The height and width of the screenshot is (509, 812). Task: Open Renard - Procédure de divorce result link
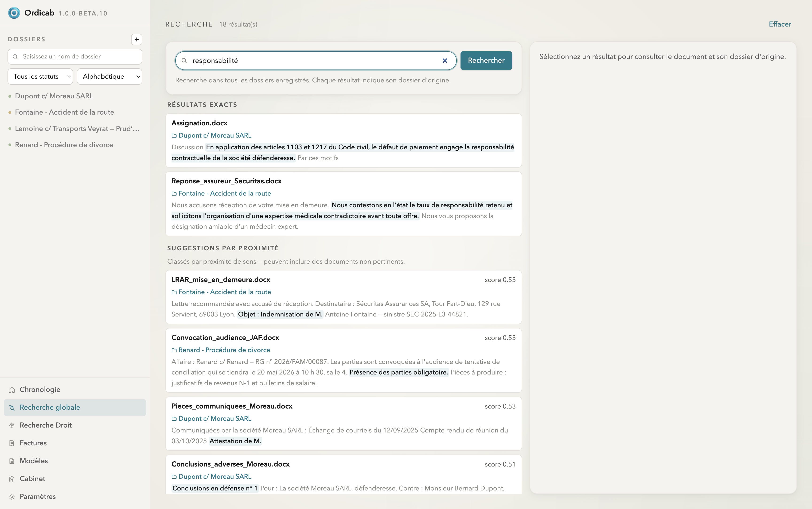click(224, 350)
